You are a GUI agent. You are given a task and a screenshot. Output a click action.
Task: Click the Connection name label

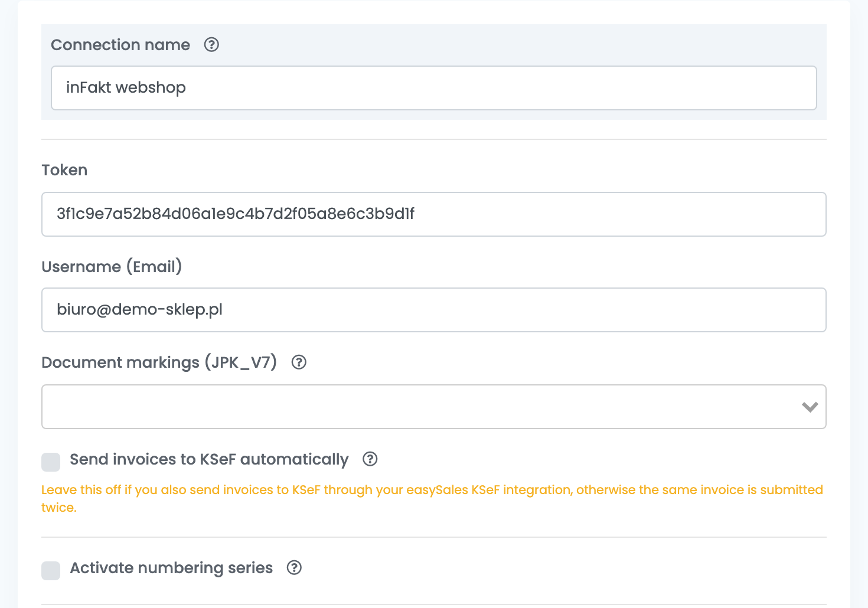point(120,45)
